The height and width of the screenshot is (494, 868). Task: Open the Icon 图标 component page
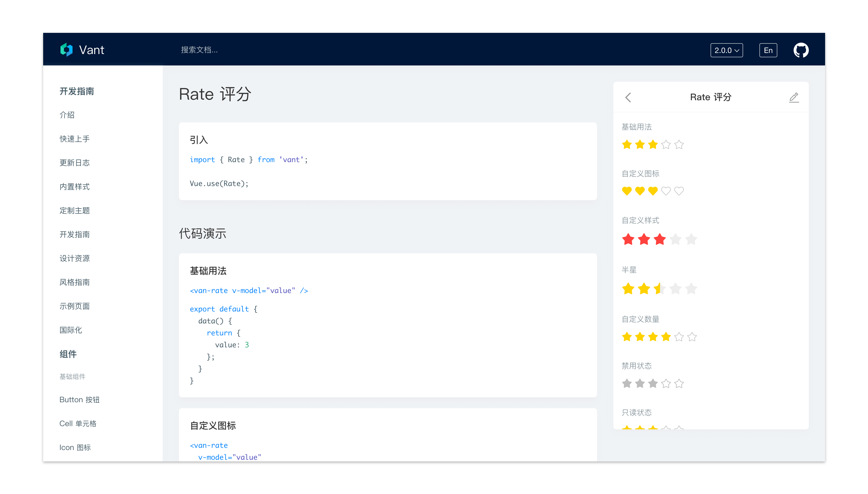point(75,448)
